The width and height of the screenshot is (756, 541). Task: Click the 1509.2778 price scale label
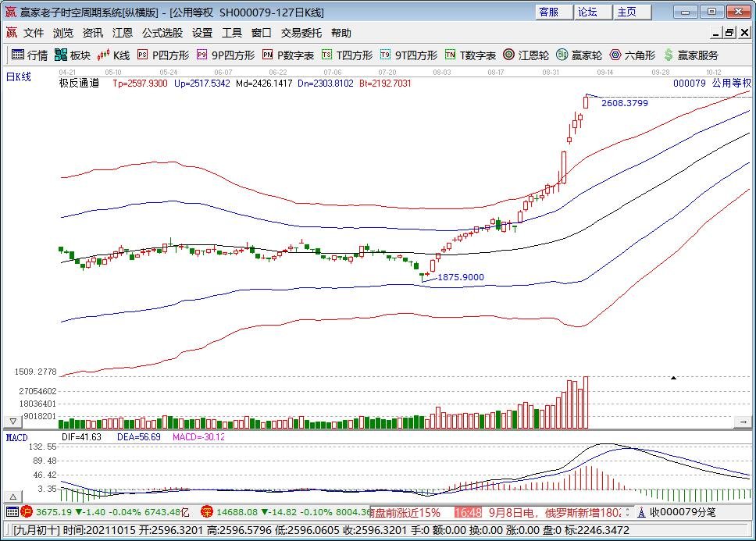(36, 372)
